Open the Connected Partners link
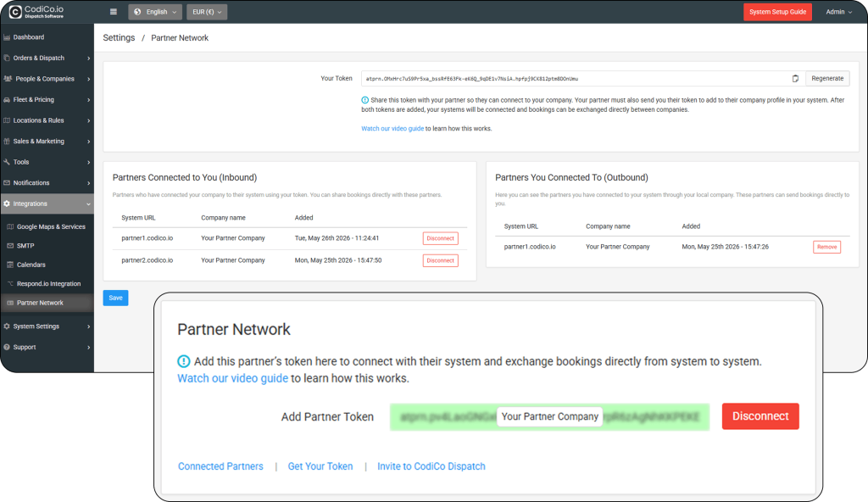Screen dimensions: 868x502 (220, 466)
